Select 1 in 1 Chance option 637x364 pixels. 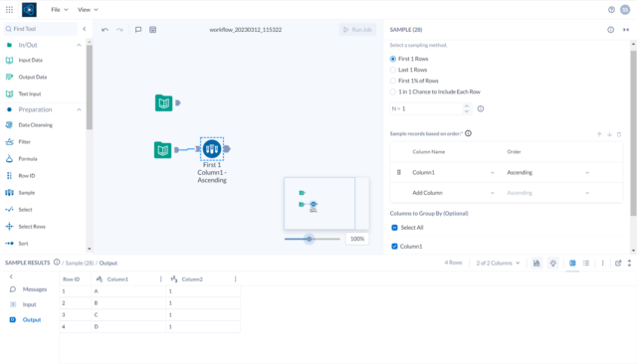[393, 91]
